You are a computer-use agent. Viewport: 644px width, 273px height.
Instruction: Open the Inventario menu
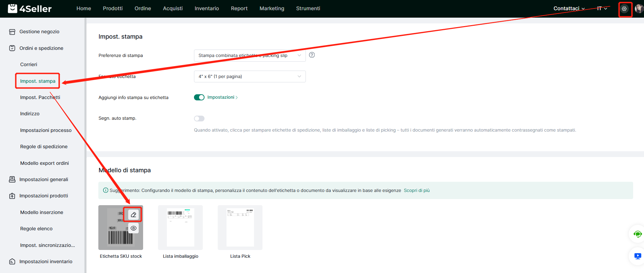tap(207, 8)
